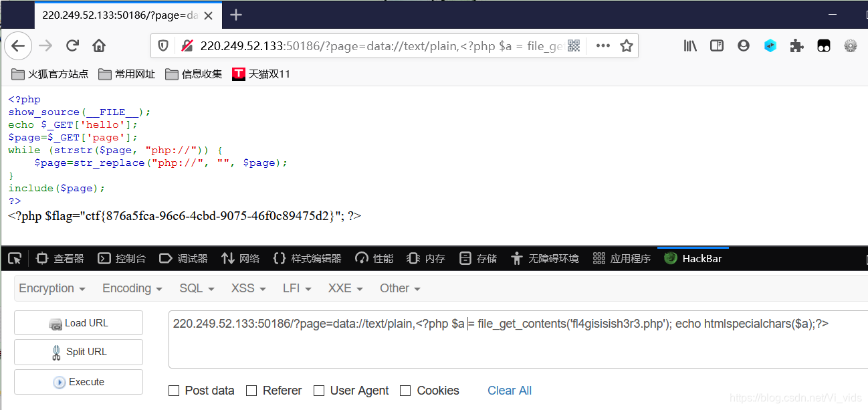Image resolution: width=868 pixels, height=410 pixels.
Task: Enable the Cookies checkbox
Action: pyautogui.click(x=405, y=391)
